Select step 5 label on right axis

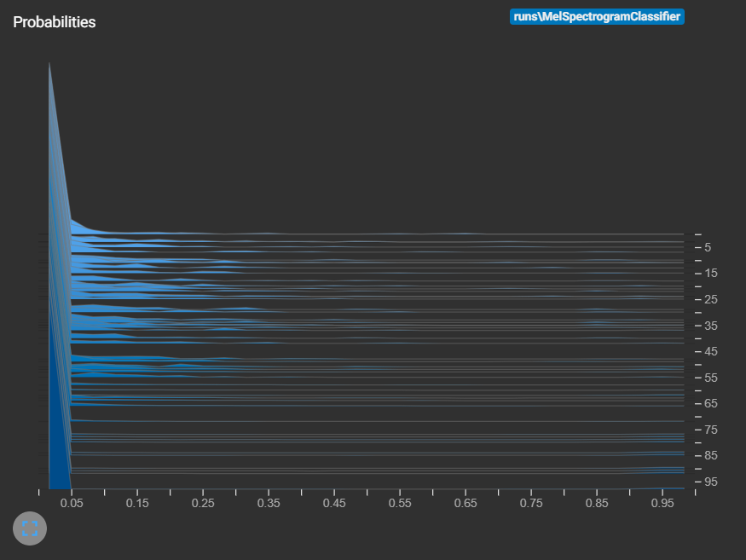tap(708, 247)
